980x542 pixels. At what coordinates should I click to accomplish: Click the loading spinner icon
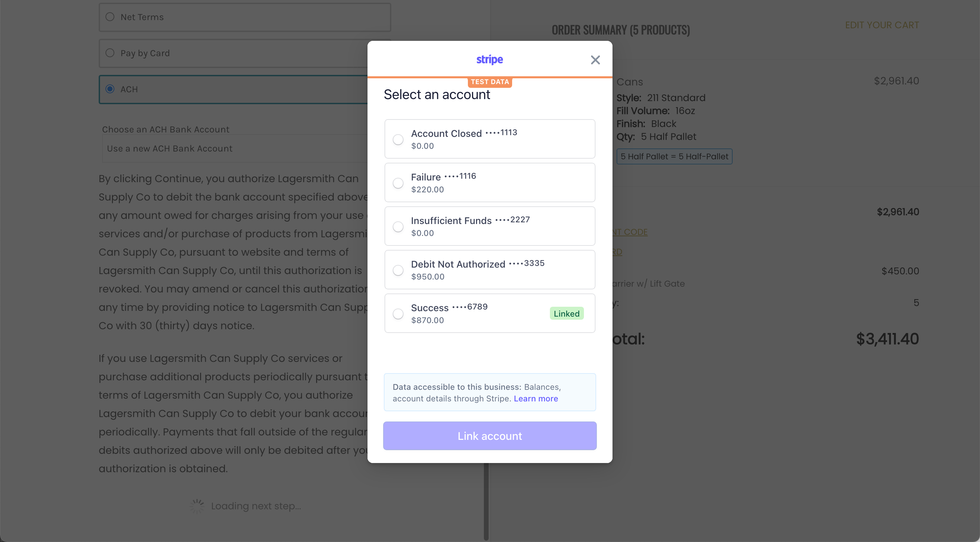197,506
